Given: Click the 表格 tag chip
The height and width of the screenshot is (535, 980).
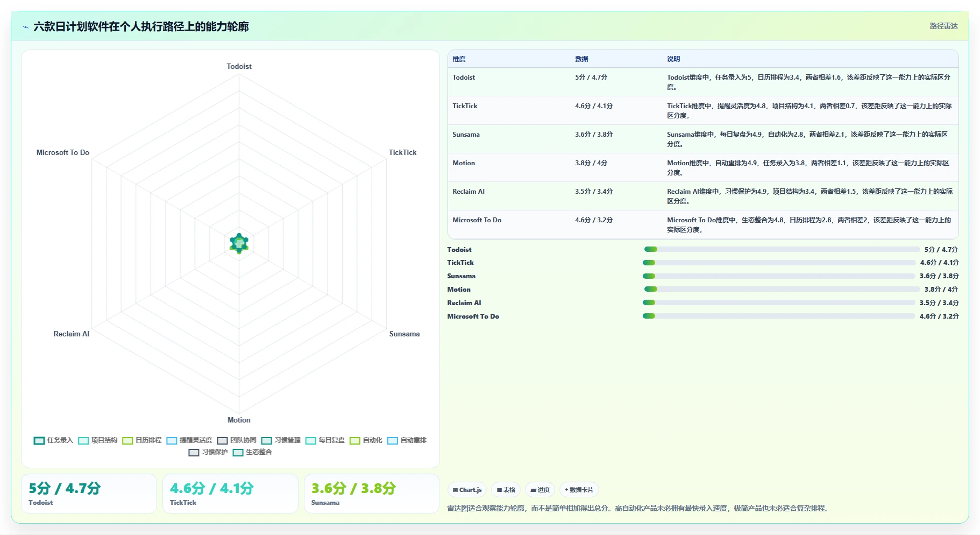Looking at the screenshot, I should point(506,490).
